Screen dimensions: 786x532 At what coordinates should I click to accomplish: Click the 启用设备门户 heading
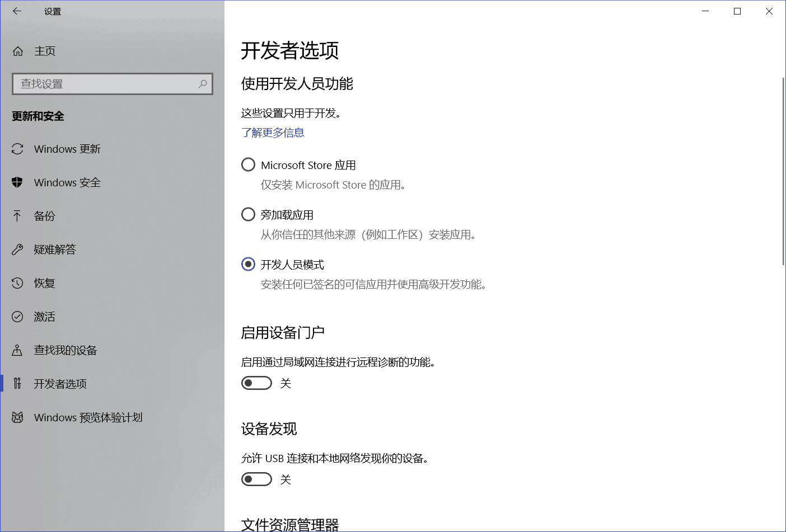tap(283, 333)
